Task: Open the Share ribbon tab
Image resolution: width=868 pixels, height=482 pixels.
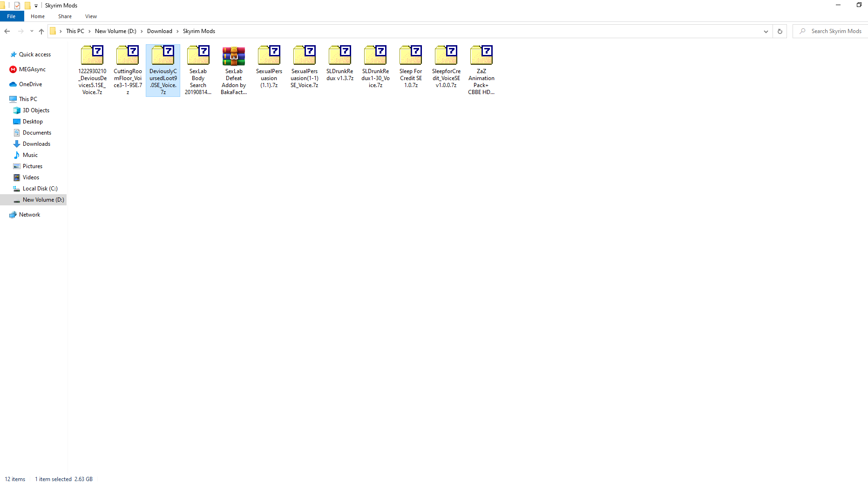Action: click(65, 16)
